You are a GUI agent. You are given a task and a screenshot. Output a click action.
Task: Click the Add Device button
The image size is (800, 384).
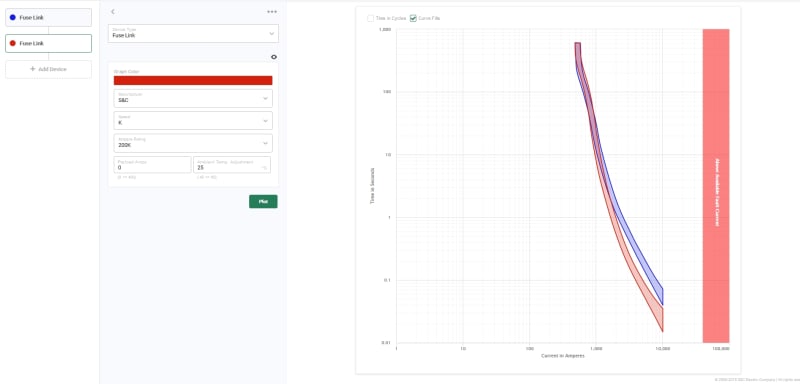(x=48, y=69)
